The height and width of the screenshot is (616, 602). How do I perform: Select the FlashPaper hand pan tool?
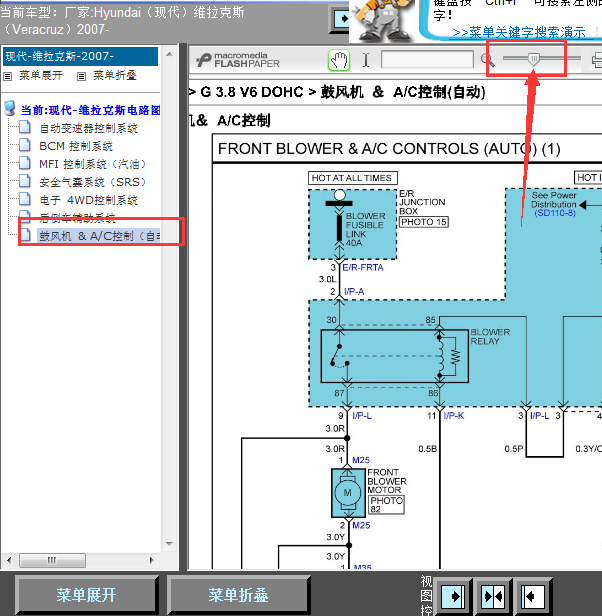point(339,60)
